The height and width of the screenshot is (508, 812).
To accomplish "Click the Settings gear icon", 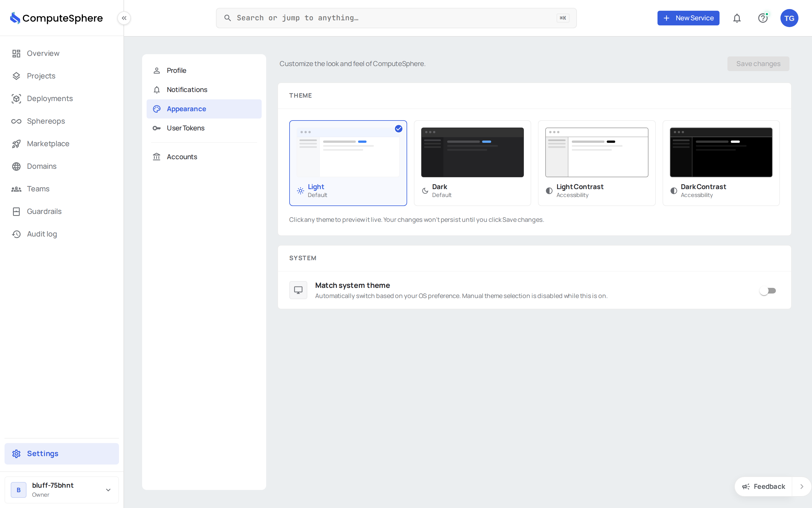I will (16, 454).
